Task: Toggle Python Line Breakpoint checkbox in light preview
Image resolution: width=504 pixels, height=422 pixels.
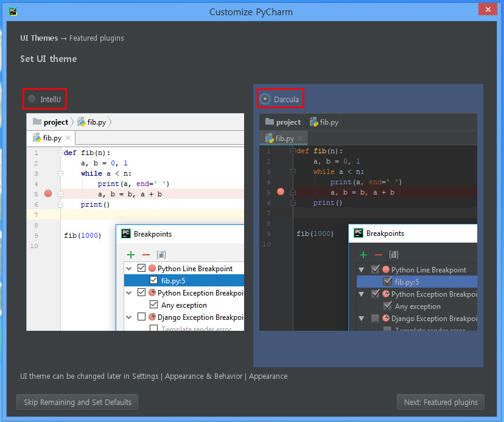Action: click(142, 268)
